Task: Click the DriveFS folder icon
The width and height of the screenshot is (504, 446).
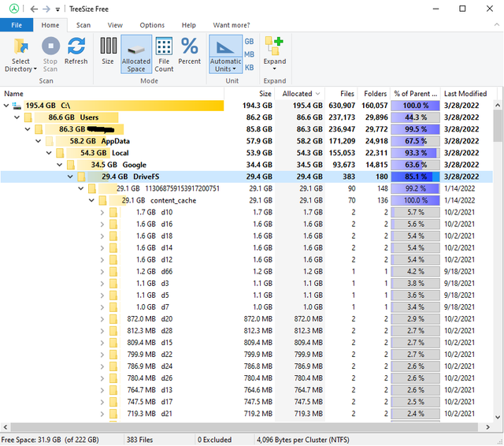Action: (82, 177)
